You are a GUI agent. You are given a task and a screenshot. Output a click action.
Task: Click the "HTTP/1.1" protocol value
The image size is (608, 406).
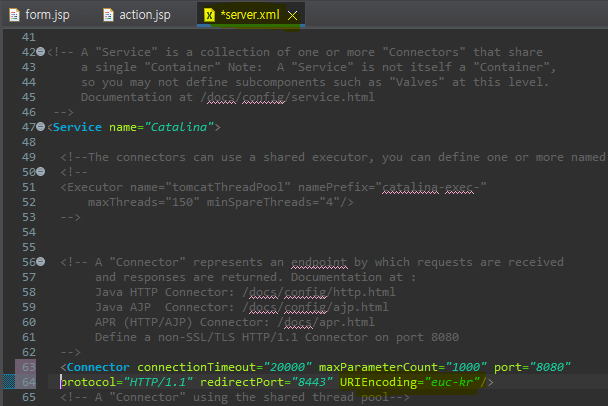tap(158, 382)
